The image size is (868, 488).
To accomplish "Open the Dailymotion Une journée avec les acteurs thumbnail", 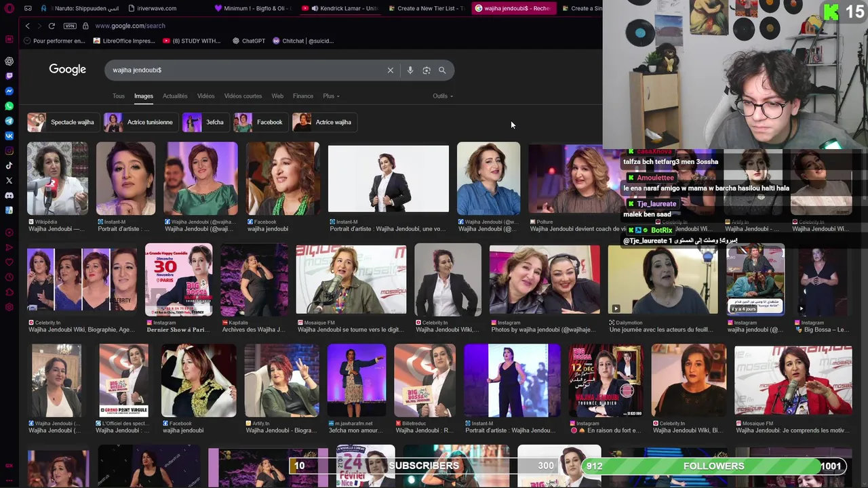I will [x=663, y=280].
